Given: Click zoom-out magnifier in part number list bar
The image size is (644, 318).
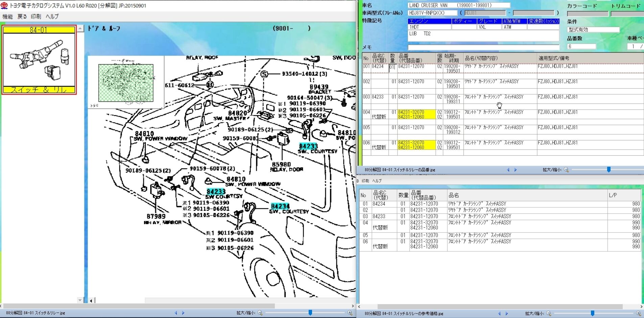Looking at the screenshot, I should 566,170.
